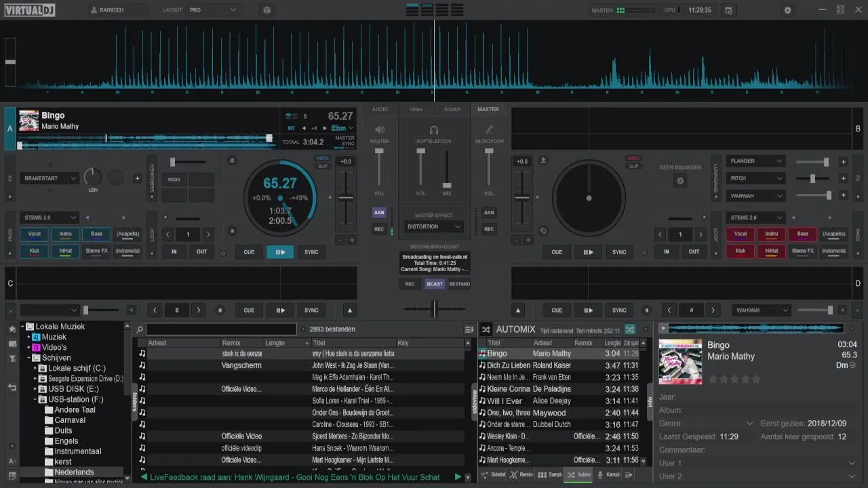Open the STEMS 2.0 dropdown on deck A

[x=50, y=218]
